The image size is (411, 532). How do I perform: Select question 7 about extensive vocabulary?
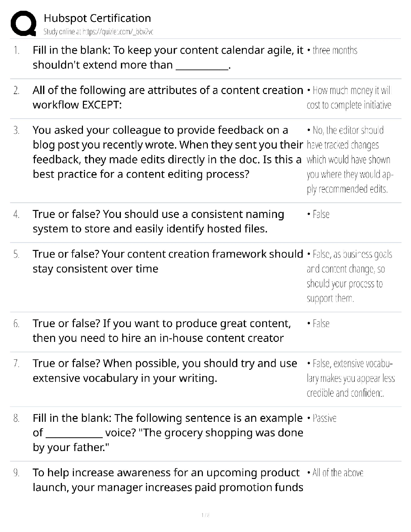click(x=165, y=371)
